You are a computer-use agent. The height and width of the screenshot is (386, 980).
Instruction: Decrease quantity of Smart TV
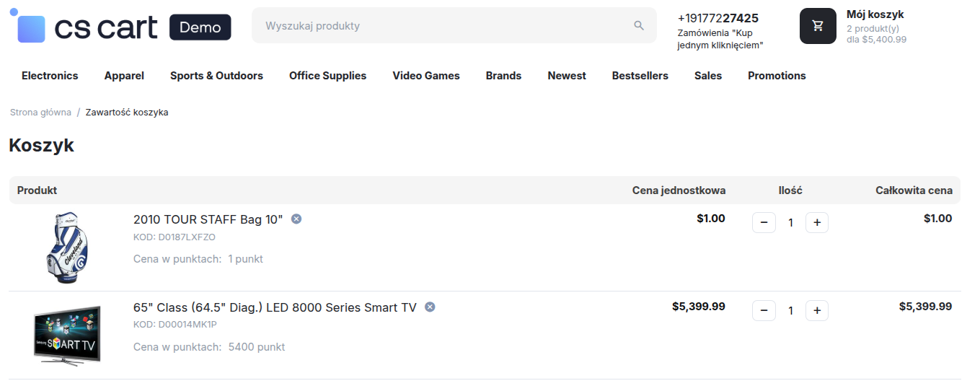(764, 311)
